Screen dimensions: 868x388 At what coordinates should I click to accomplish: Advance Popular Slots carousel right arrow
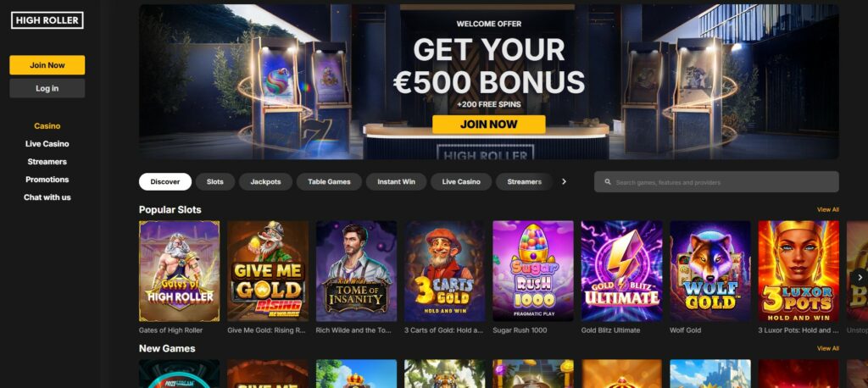(x=860, y=277)
